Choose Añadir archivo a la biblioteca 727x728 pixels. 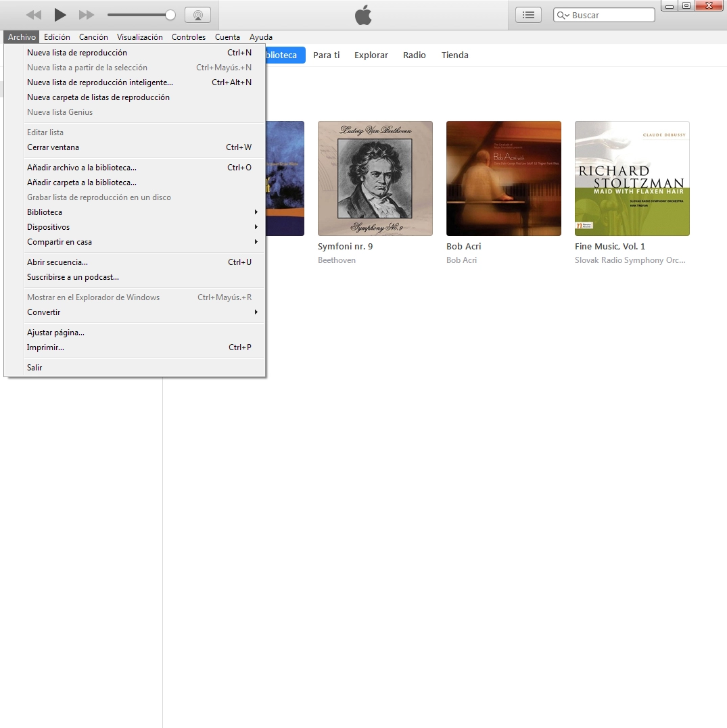[82, 168]
